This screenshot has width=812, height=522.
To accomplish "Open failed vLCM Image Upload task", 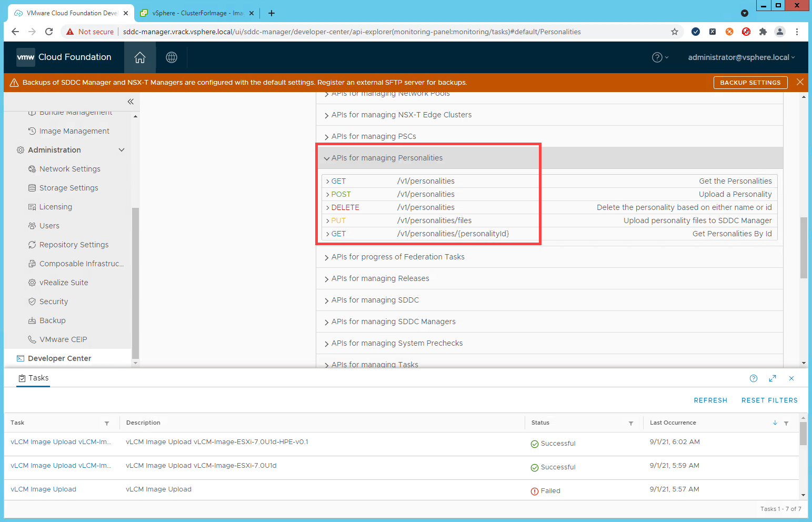I will click(43, 489).
